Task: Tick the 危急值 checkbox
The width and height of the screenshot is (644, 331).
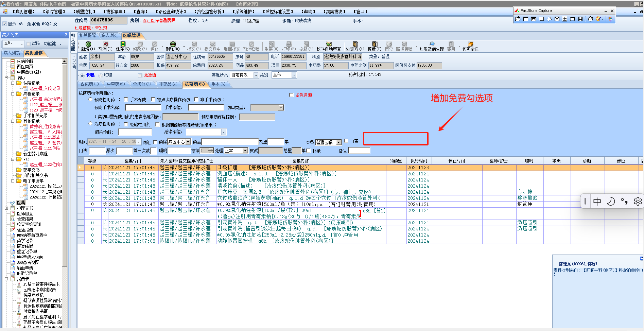Action: [140, 75]
